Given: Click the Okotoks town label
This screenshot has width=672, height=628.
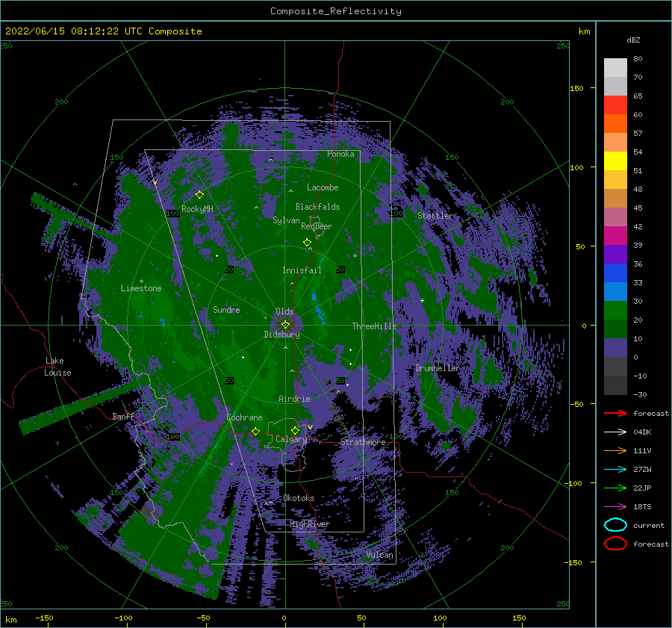Looking at the screenshot, I should [x=299, y=498].
